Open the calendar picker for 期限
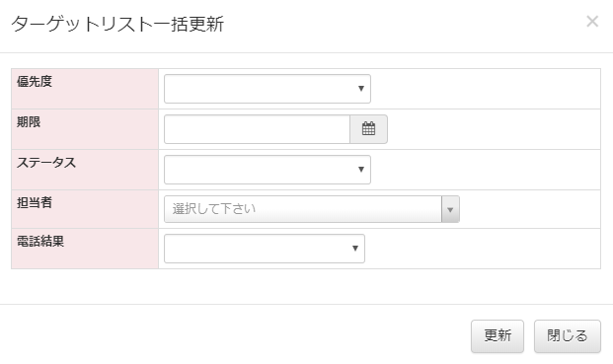Viewport: 613px width, 364px height. click(368, 129)
